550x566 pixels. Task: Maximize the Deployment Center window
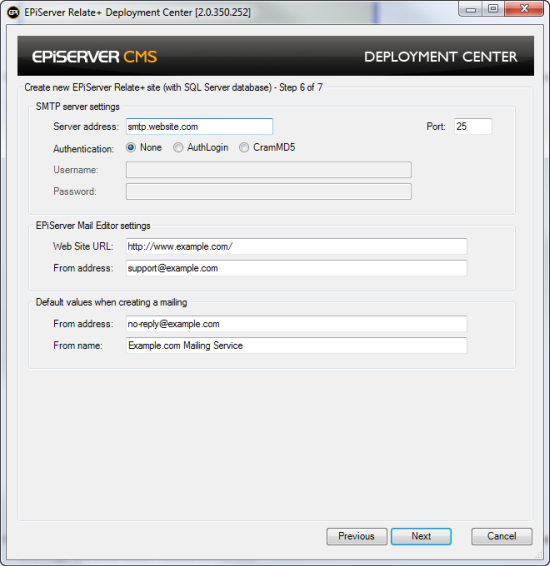click(493, 9)
